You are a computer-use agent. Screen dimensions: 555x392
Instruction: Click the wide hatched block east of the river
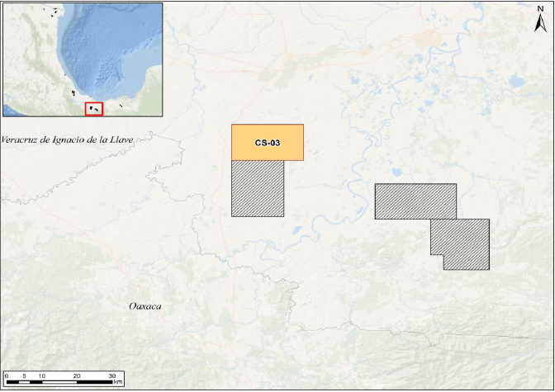pos(415,201)
